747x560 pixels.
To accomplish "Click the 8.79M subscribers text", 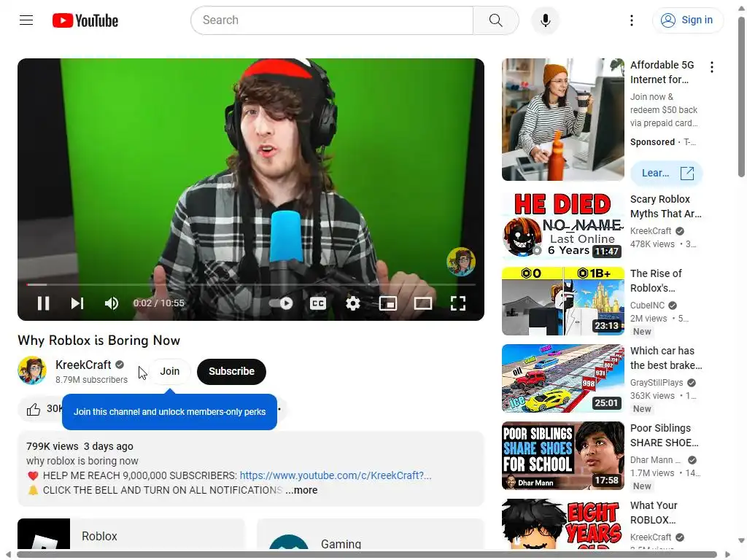I will [91, 379].
